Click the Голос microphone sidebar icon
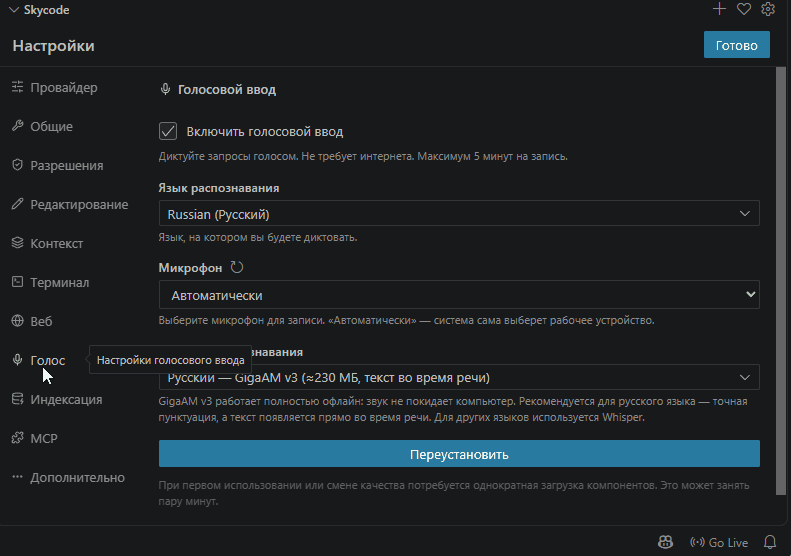Image resolution: width=791 pixels, height=556 pixels. click(18, 359)
